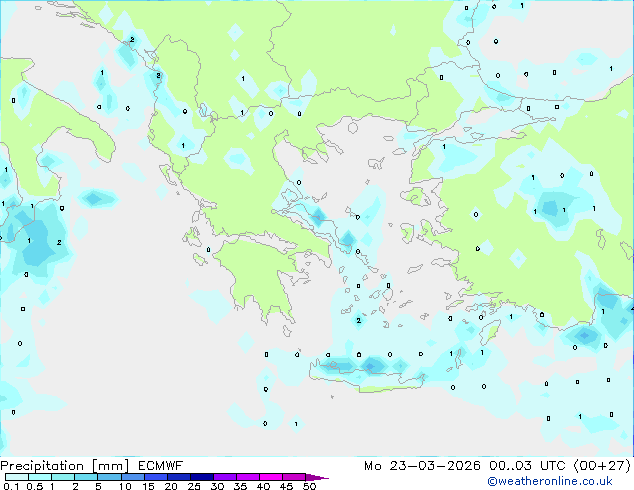634x490 pixels.
Task: Click the '(00+27)' forecast offset text
Action: pyautogui.click(x=602, y=466)
